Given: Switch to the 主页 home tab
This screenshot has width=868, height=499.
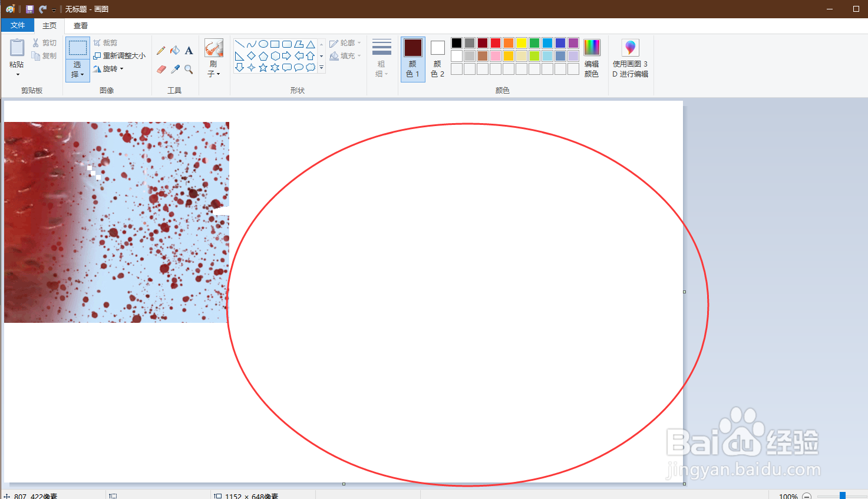Looking at the screenshot, I should (49, 25).
